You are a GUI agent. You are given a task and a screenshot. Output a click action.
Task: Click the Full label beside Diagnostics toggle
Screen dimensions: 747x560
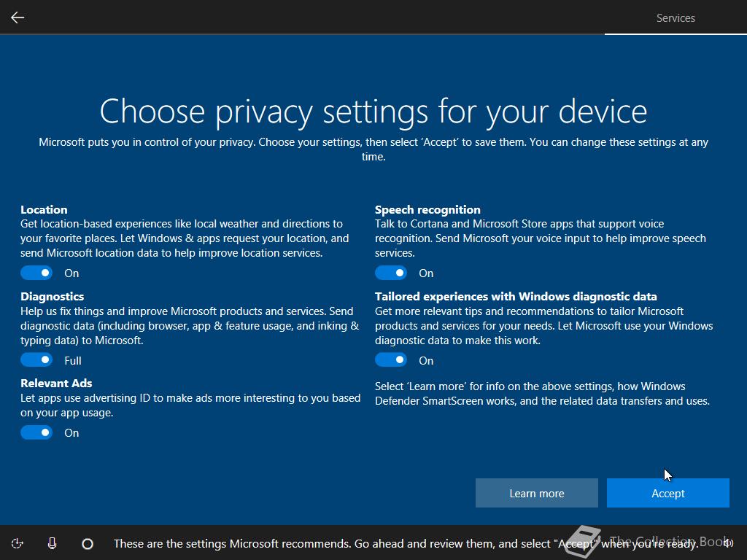pyautogui.click(x=73, y=360)
